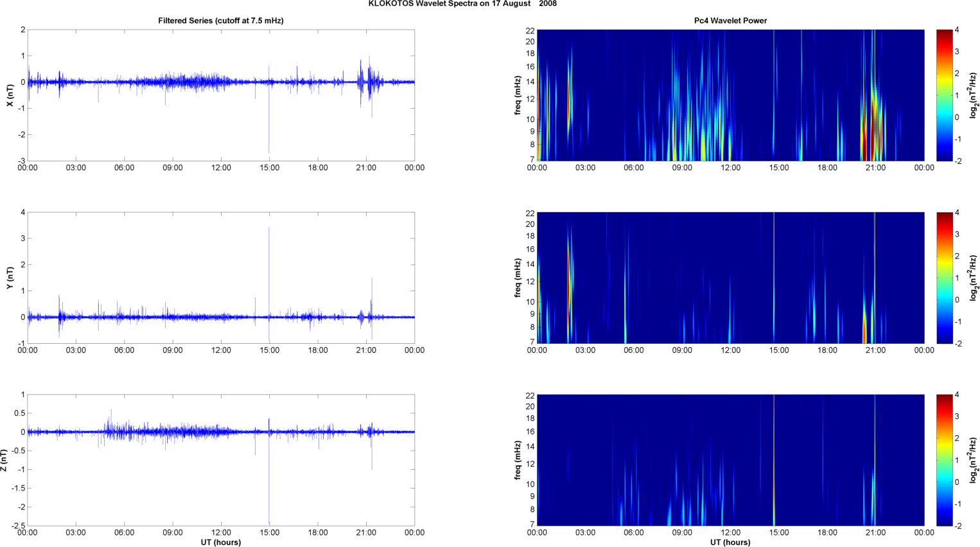The width and height of the screenshot is (980, 547).
Task: Click UT (hours) label under Z series plot
Action: point(220,543)
